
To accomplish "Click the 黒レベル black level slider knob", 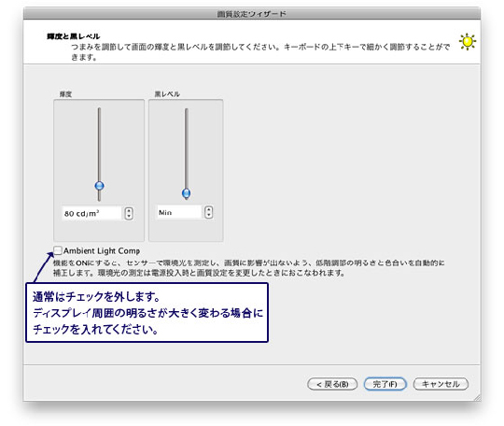I will [186, 193].
